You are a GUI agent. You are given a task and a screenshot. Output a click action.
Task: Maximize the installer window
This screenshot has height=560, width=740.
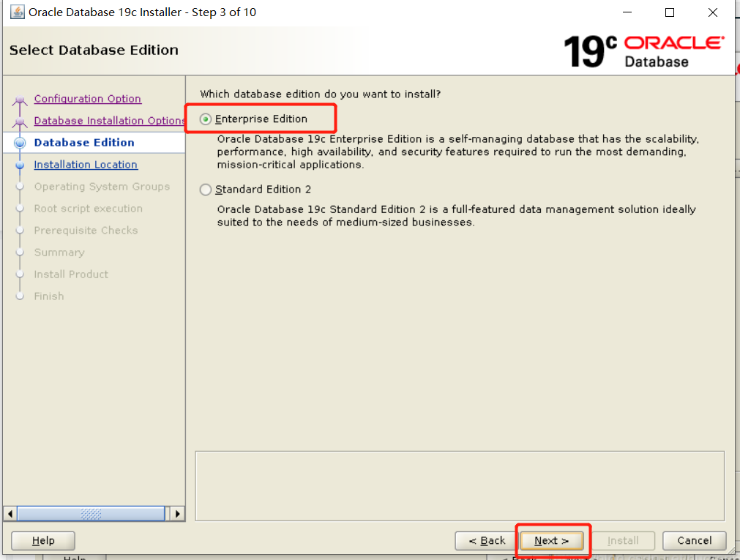pyautogui.click(x=669, y=12)
